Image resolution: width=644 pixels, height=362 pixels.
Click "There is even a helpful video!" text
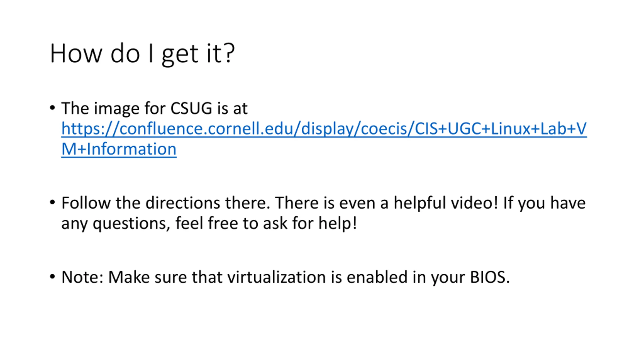coord(386,203)
